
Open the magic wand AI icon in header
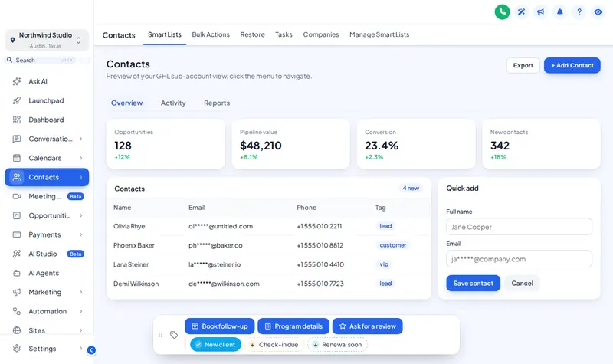[521, 12]
